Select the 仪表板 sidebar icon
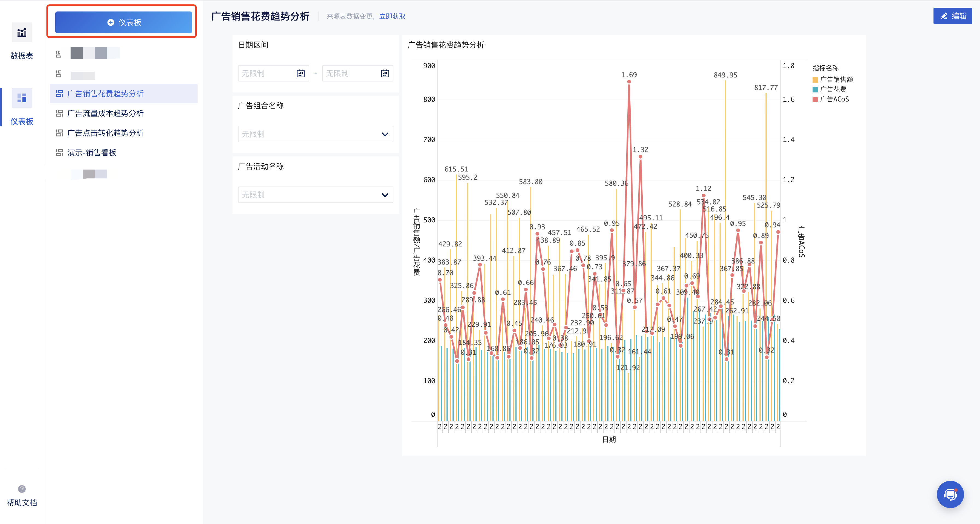This screenshot has height=524, width=980. coord(22,98)
